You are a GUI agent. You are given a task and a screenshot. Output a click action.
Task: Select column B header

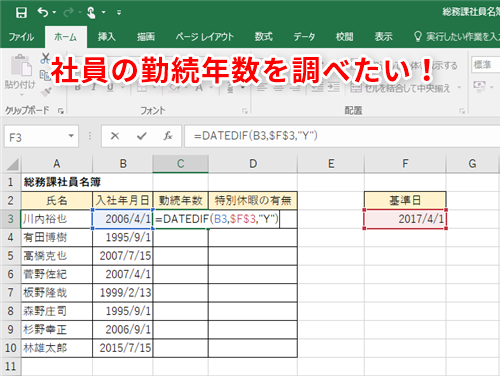click(x=123, y=164)
